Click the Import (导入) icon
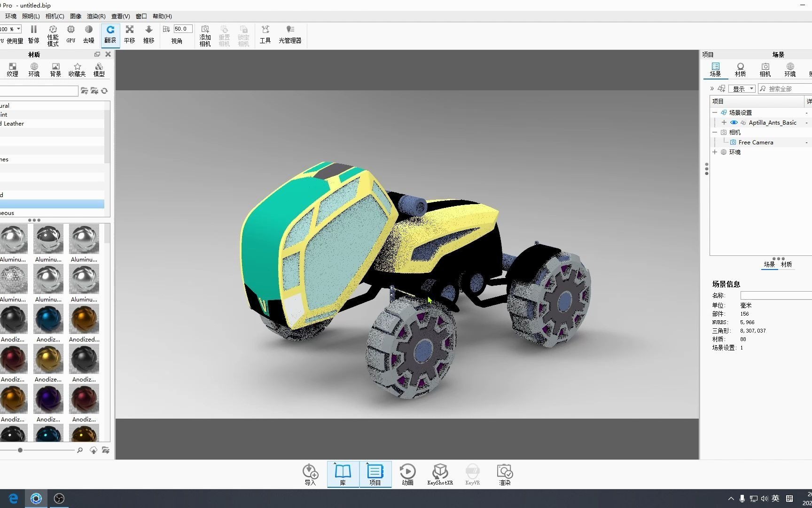The width and height of the screenshot is (812, 508). (310, 474)
